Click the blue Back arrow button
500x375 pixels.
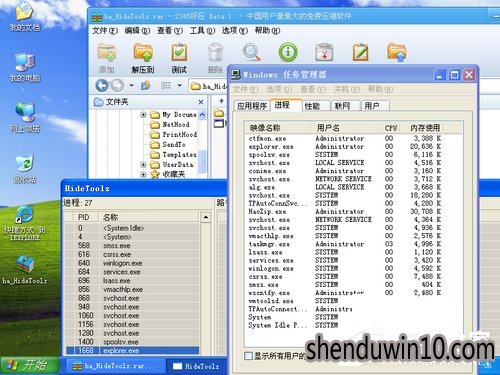102,86
